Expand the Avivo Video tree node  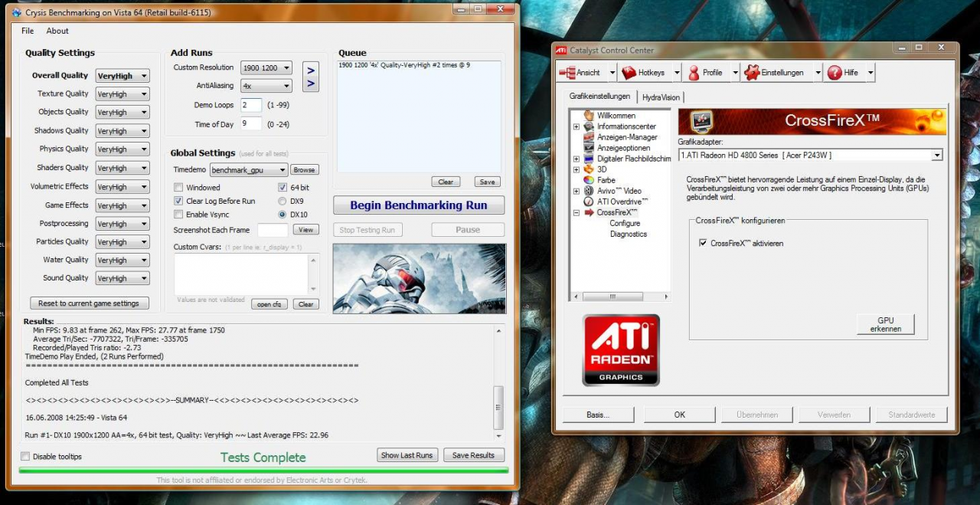576,191
